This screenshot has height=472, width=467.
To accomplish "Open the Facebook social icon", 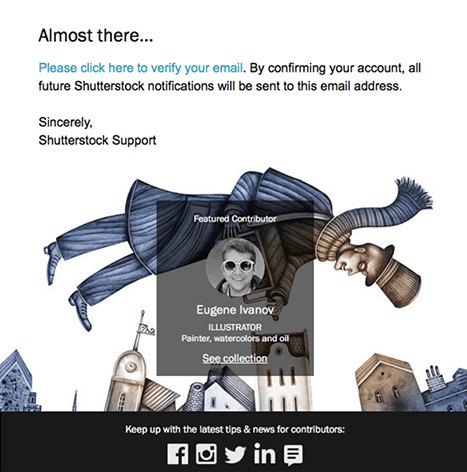I will click(178, 454).
